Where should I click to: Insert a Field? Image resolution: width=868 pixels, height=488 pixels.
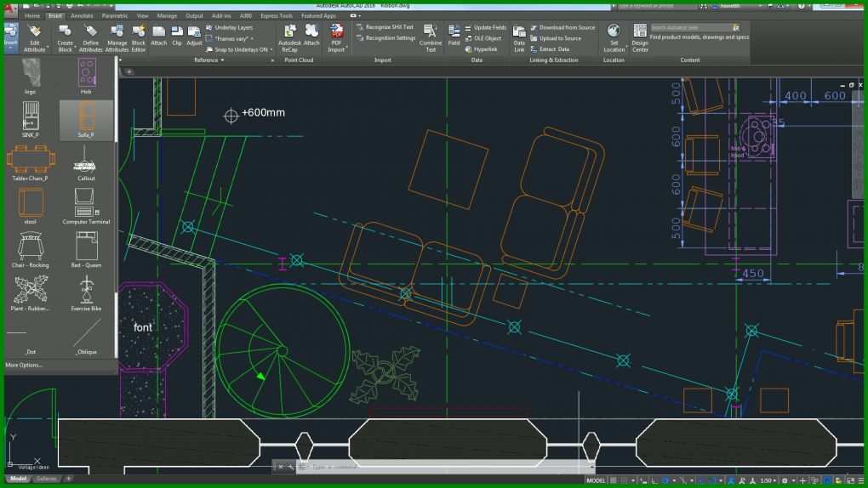click(x=454, y=36)
